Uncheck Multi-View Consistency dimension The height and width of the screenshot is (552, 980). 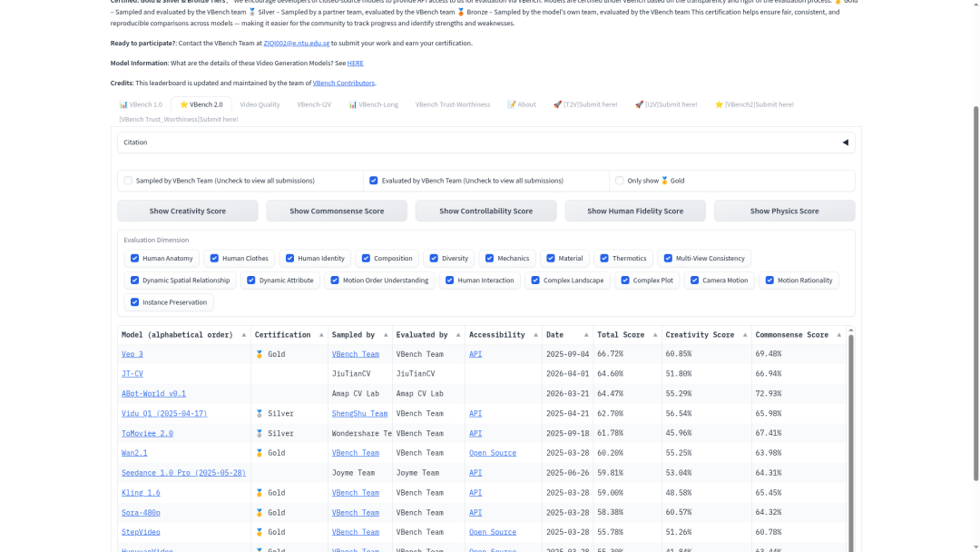[x=668, y=258]
